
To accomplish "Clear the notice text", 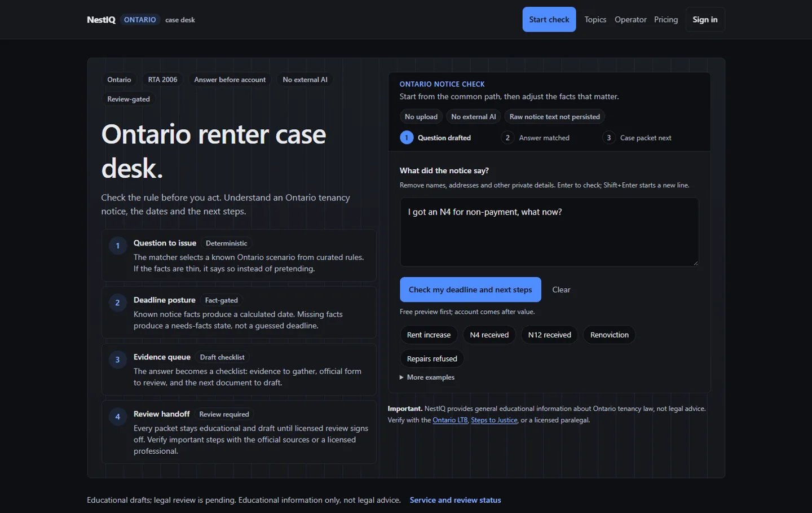I will (561, 290).
